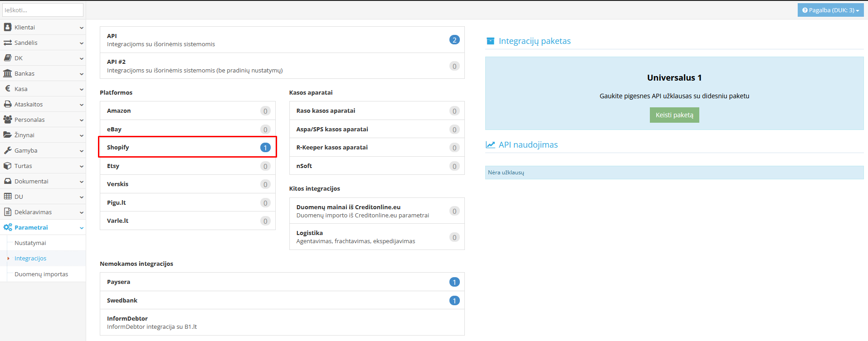Click the Sandėlis transfer arrows icon
Image resolution: width=868 pixels, height=341 pixels.
pos(7,43)
